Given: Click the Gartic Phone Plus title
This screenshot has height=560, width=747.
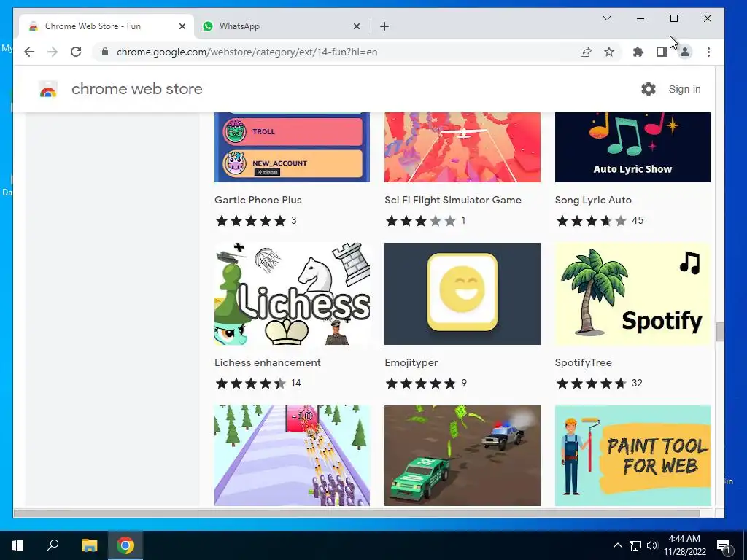Looking at the screenshot, I should pyautogui.click(x=258, y=200).
